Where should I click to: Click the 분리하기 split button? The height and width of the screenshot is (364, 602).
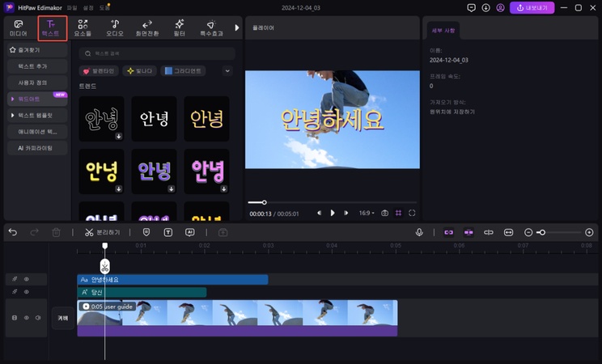click(x=103, y=233)
